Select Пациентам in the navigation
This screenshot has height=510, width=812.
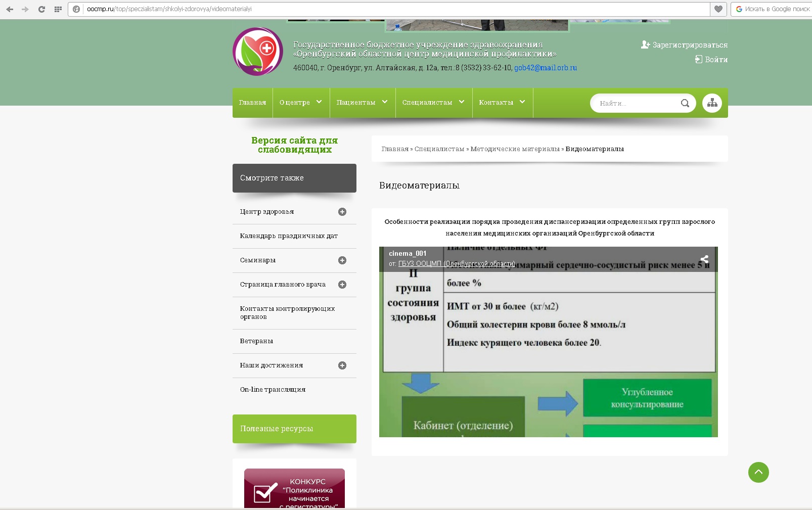[x=356, y=103]
